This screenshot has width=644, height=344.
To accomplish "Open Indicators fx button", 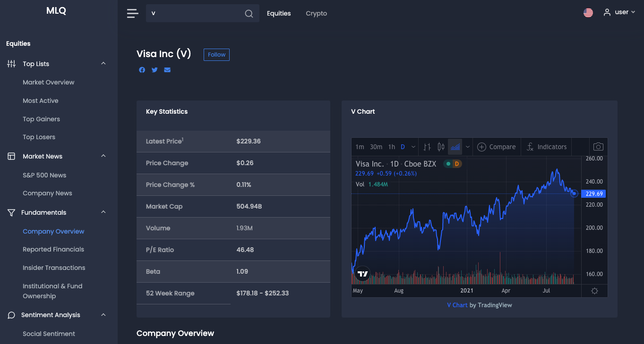I will 546,147.
